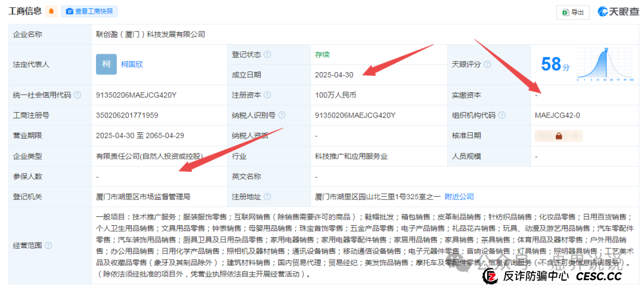644x289 pixels.
Task: Click the credit code 91350206MAEJCG420Y under 统一社会信用代码
Action: [136, 95]
